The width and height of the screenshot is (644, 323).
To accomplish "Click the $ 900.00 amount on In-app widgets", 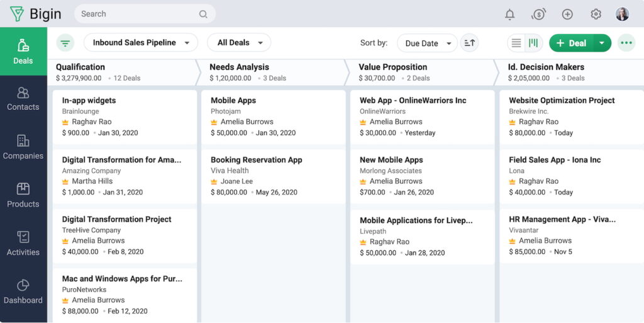I will (75, 133).
